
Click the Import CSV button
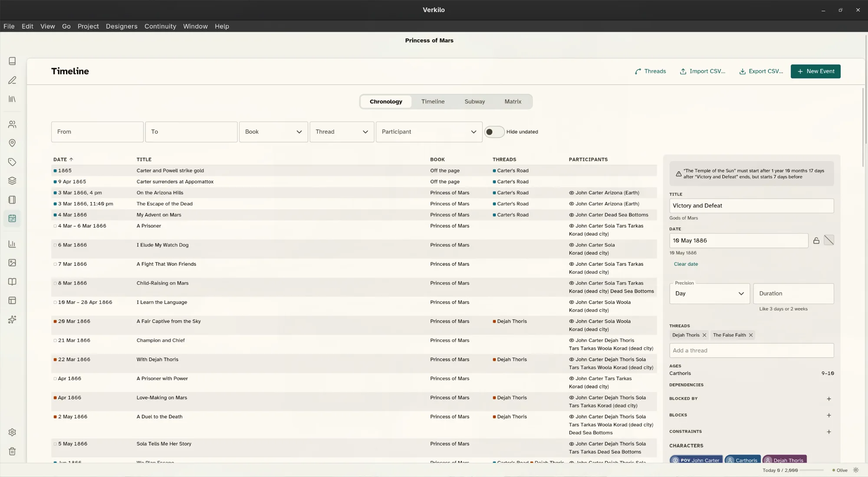(702, 72)
